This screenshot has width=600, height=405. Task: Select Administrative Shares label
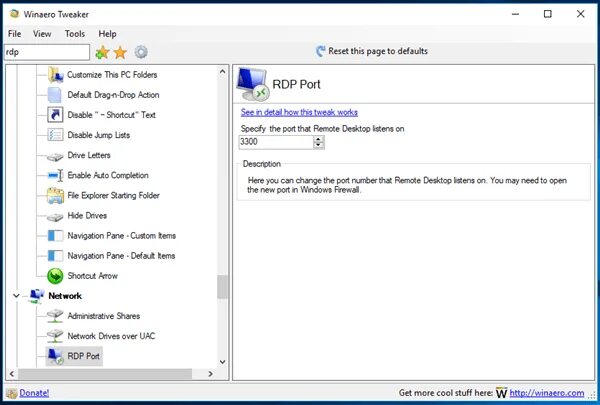104,316
